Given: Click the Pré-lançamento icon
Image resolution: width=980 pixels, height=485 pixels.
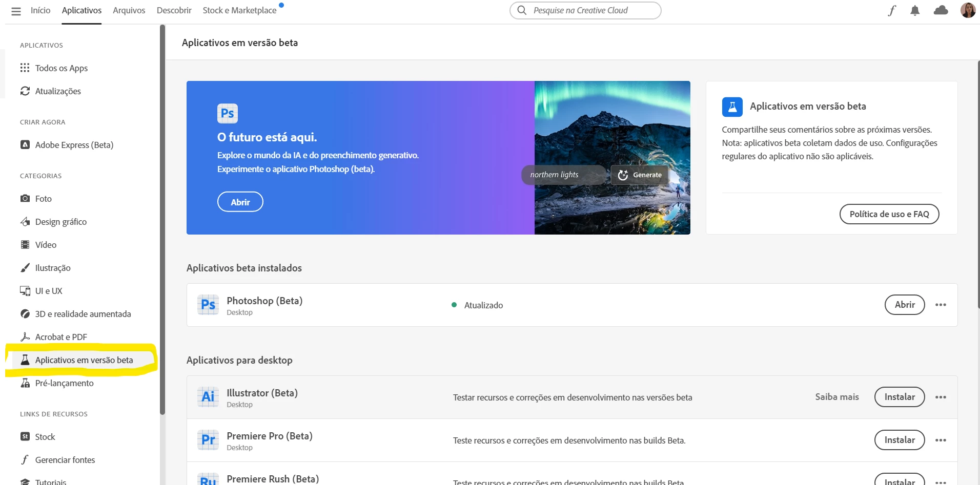Looking at the screenshot, I should 25,383.
